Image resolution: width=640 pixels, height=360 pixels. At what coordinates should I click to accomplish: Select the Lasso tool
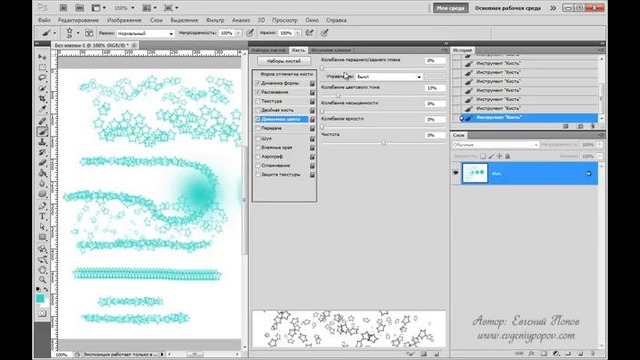coord(42,78)
